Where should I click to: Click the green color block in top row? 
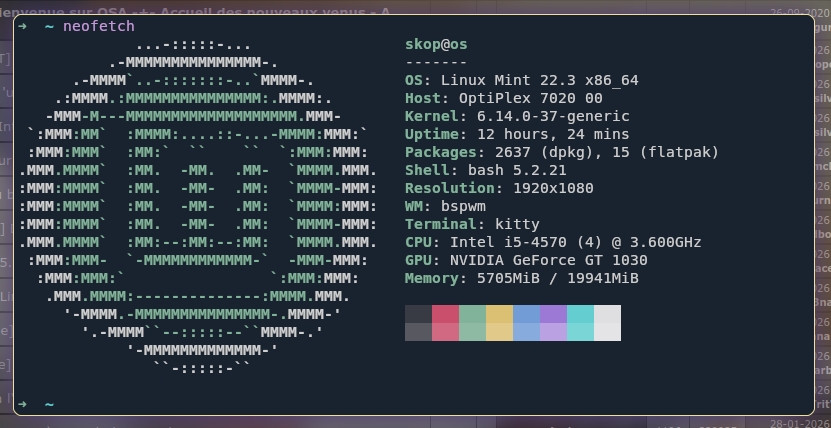tap(472, 314)
